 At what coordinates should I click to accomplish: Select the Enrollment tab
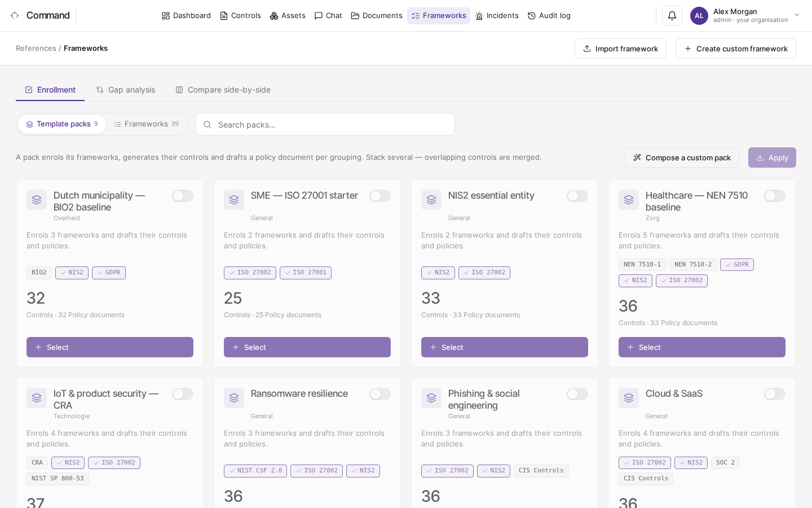coord(50,90)
